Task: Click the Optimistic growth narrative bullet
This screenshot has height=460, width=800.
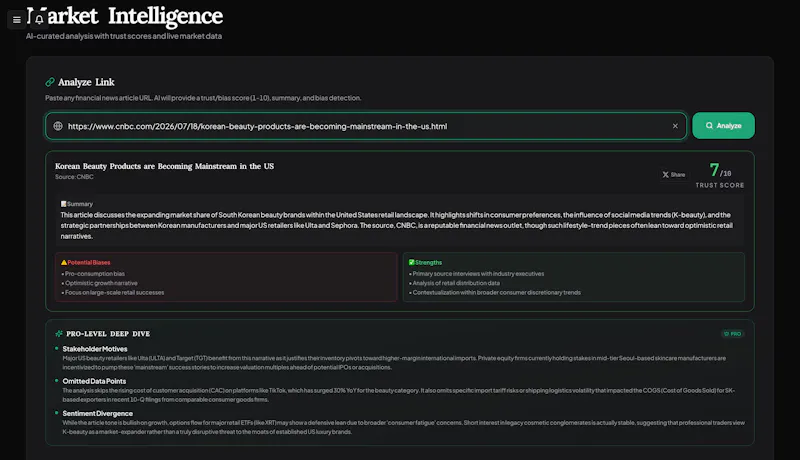Action: point(99,283)
